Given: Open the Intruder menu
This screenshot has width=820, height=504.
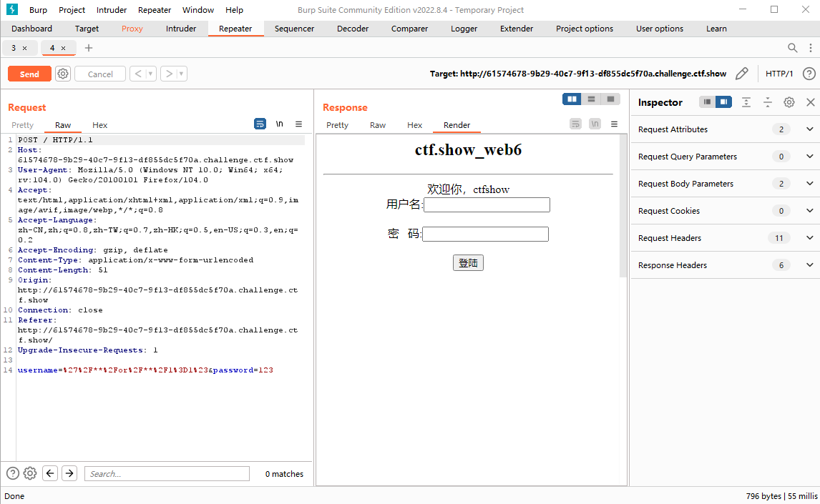Looking at the screenshot, I should click(x=112, y=10).
